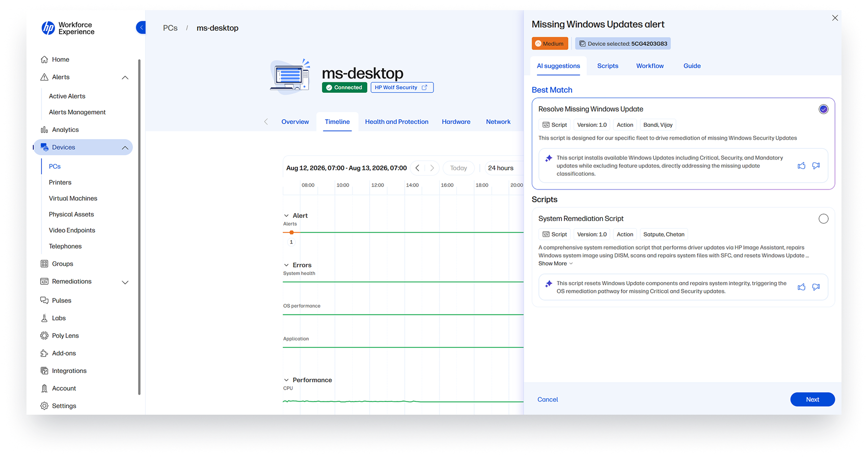The image size is (868, 458).
Task: Thumbs down the System Remediation Script suggestion
Action: [x=816, y=287]
